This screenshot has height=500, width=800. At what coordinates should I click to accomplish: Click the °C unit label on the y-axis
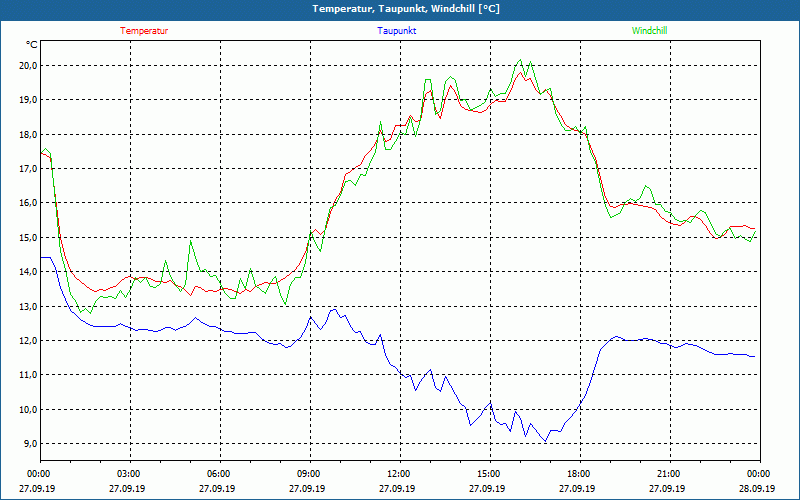(32, 45)
